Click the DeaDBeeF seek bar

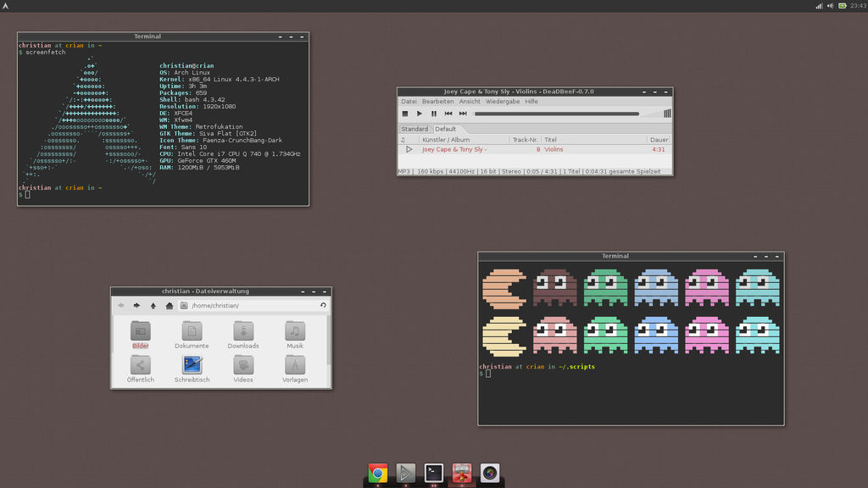[x=557, y=114]
